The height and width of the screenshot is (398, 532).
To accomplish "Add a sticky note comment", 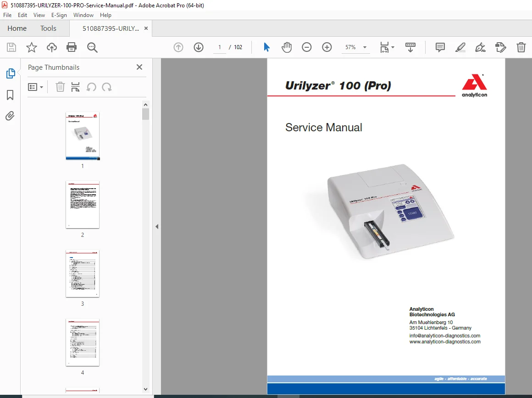I will coord(440,47).
